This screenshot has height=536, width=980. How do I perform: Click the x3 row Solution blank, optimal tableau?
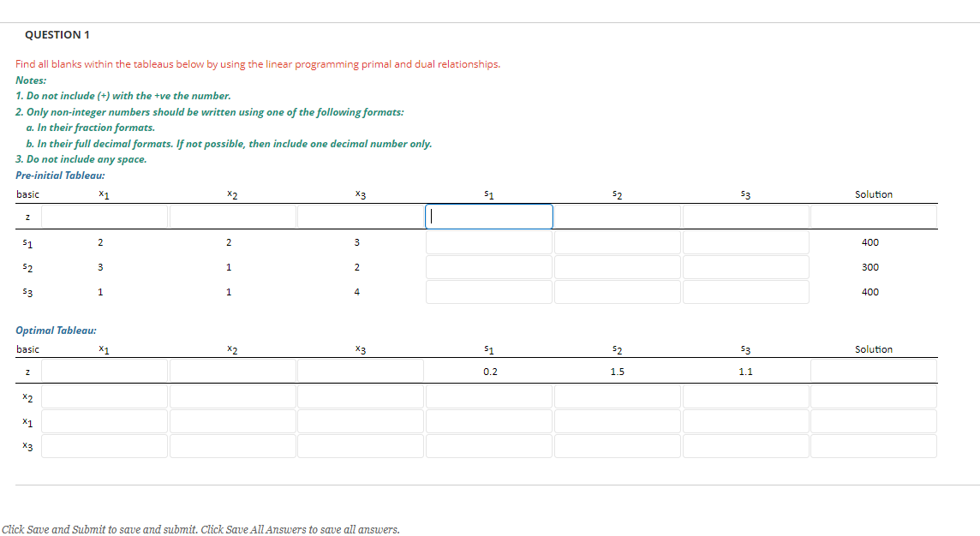[x=873, y=445]
